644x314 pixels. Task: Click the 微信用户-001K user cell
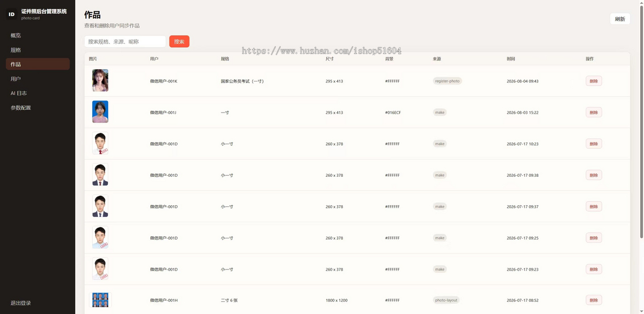click(164, 81)
